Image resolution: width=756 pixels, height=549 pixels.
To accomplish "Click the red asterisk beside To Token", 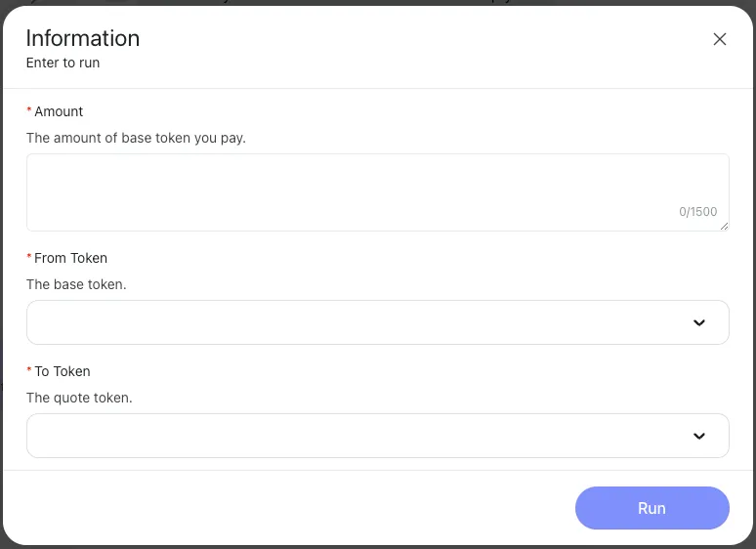I will click(29, 372).
